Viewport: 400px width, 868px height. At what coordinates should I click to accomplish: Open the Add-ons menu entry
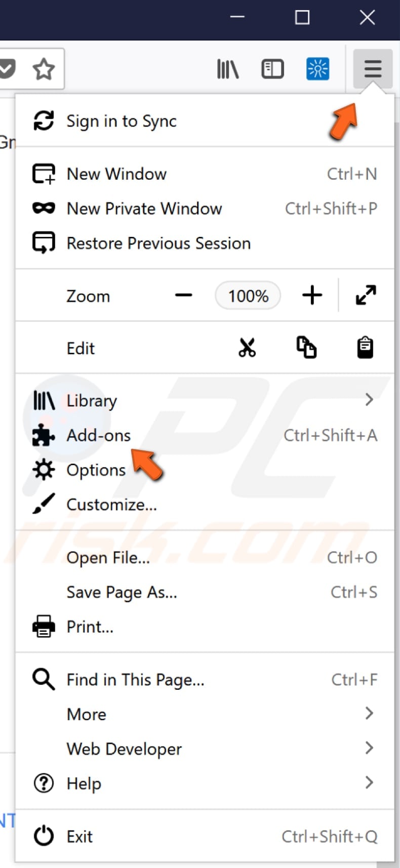click(x=98, y=435)
